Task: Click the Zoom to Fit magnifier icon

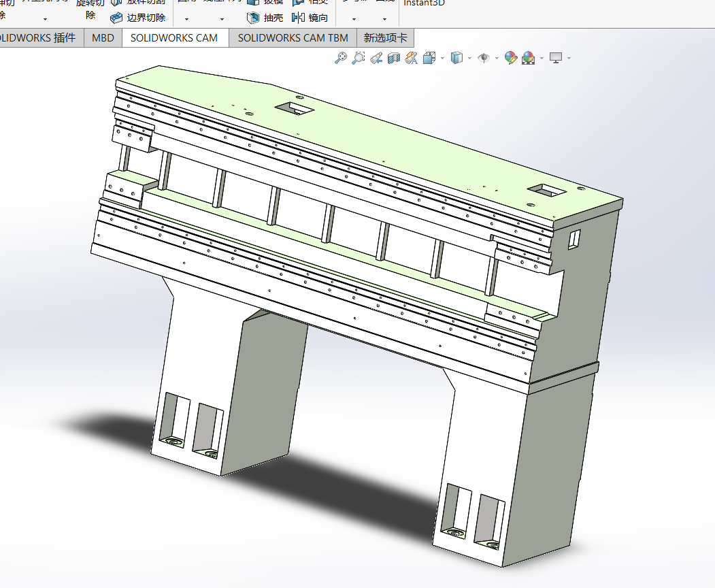Action: tap(341, 58)
